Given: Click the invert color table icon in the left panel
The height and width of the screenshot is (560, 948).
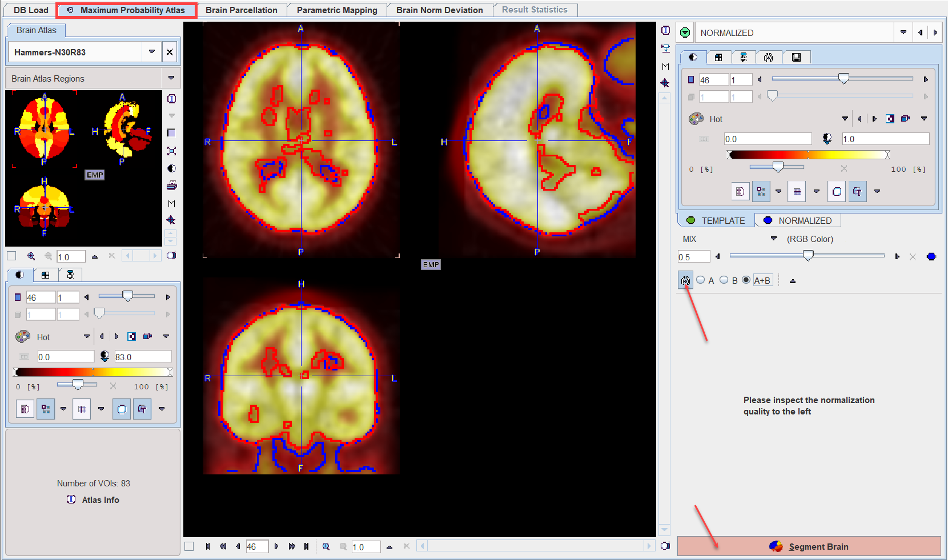Looking at the screenshot, I should (x=132, y=336).
